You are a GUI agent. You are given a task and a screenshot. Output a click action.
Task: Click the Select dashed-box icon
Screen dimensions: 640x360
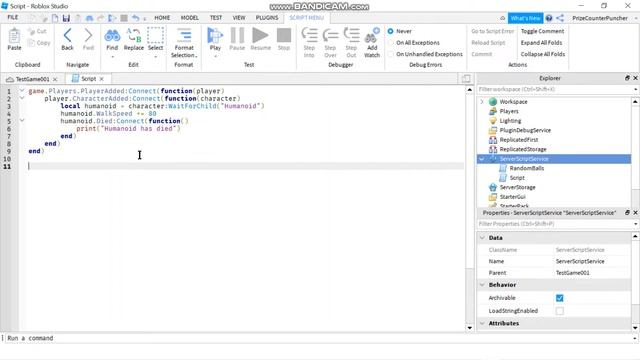pyautogui.click(x=155, y=36)
